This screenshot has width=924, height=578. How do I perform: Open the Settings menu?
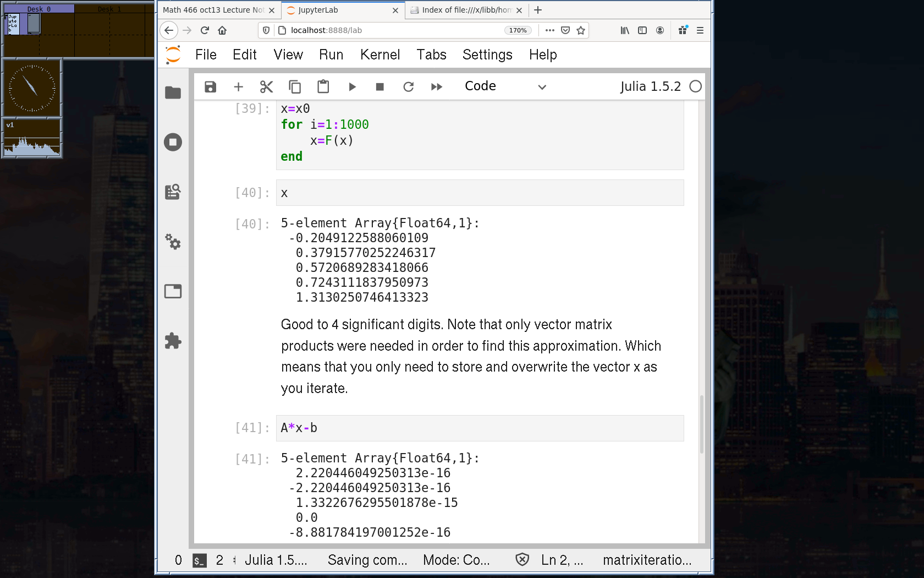487,54
